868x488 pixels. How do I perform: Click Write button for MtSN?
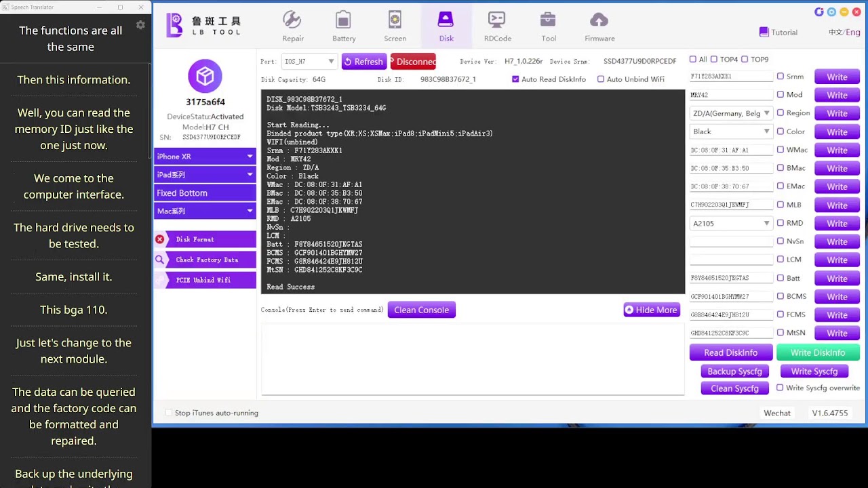[x=837, y=333]
